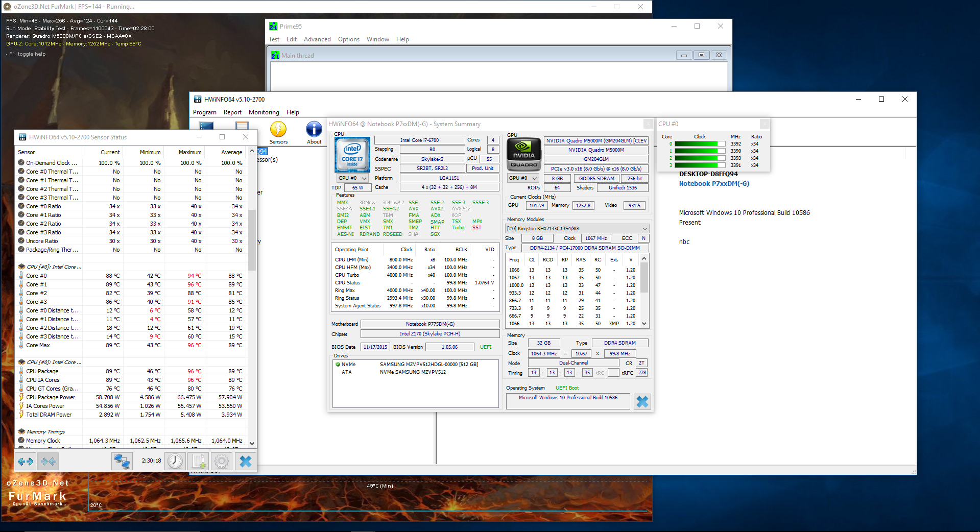
Task: Click the memory timings table scroll-down arrow
Action: tap(644, 324)
